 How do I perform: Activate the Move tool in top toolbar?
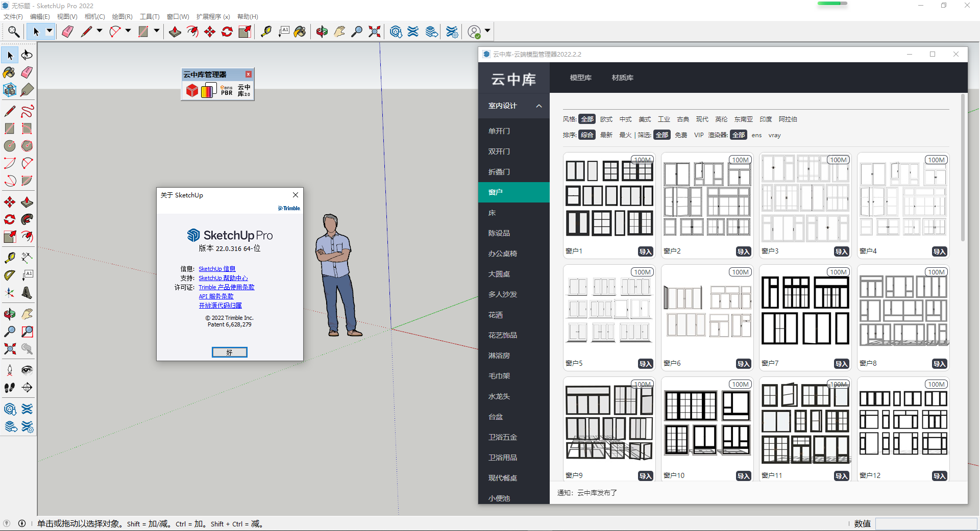click(x=210, y=32)
